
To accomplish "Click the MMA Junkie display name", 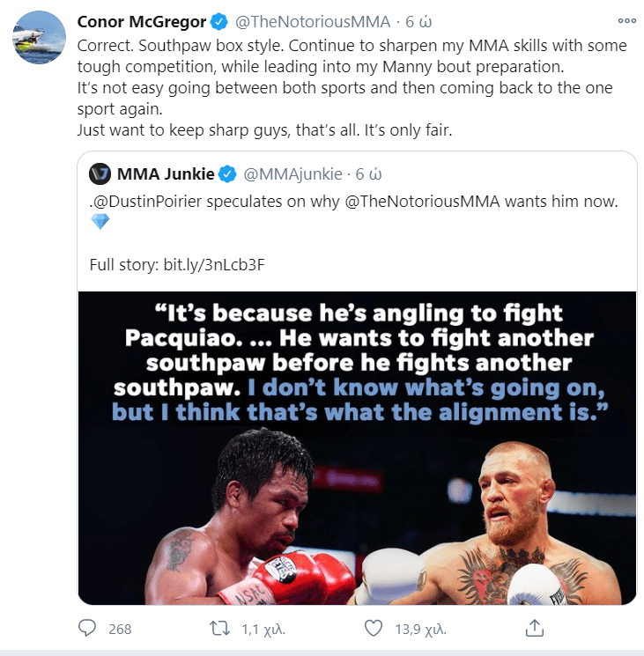I will click(x=166, y=174).
